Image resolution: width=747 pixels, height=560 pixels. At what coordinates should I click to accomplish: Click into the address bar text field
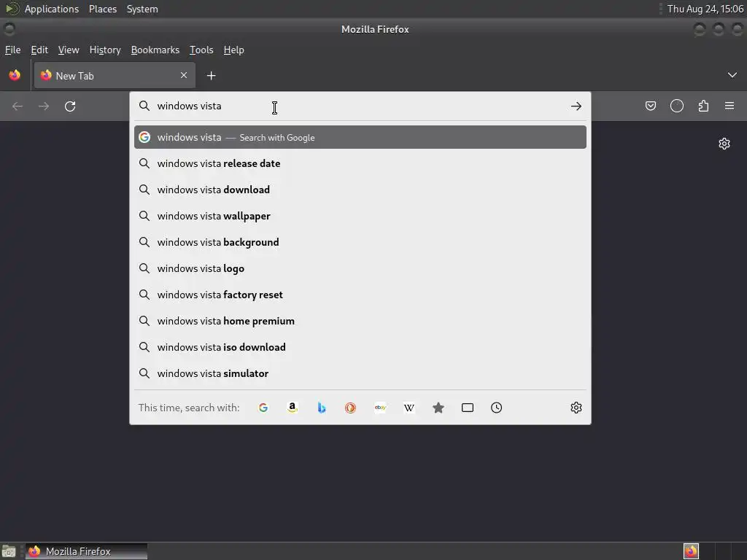coord(360,106)
